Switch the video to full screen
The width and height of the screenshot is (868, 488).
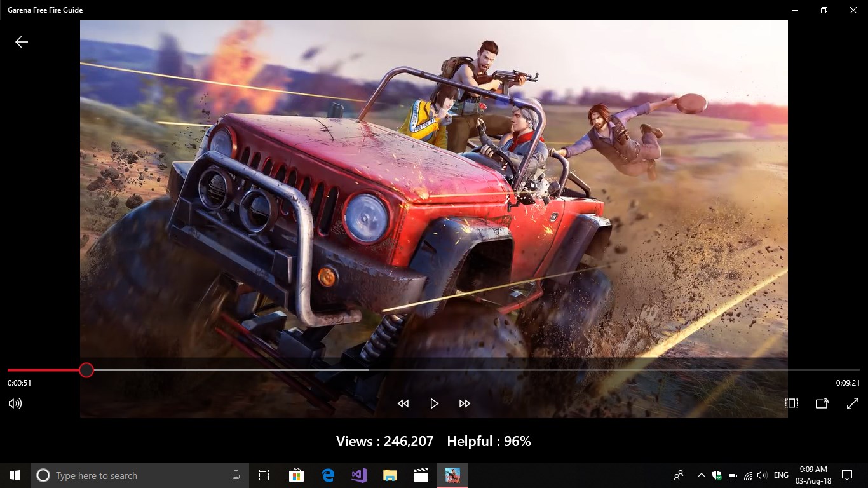coord(853,403)
